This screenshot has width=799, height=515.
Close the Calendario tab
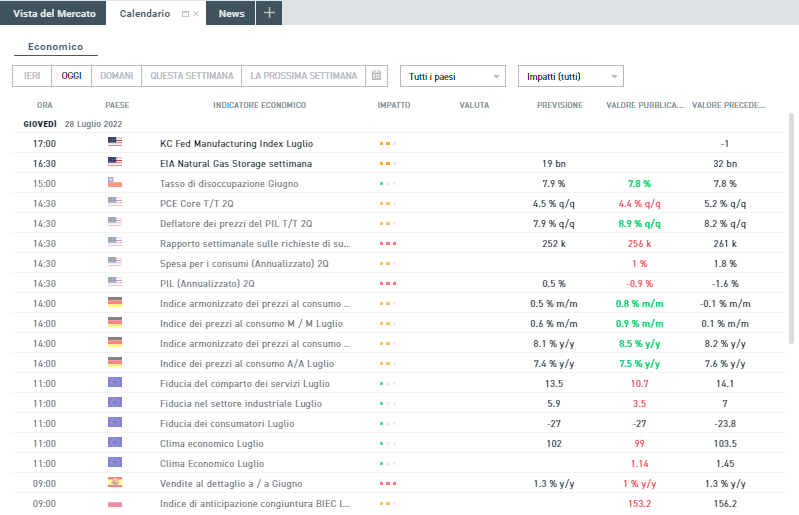[x=196, y=14]
